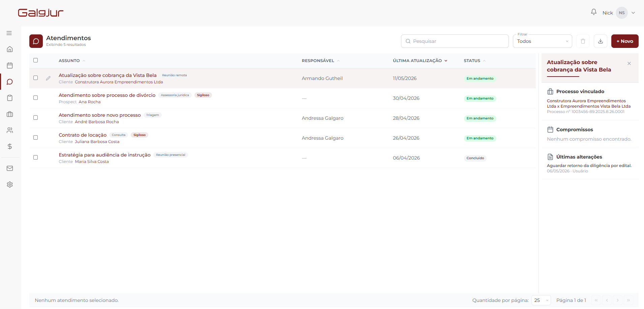Image resolution: width=644 pixels, height=309 pixels.
Task: Click the download export icon button
Action: [601, 41]
